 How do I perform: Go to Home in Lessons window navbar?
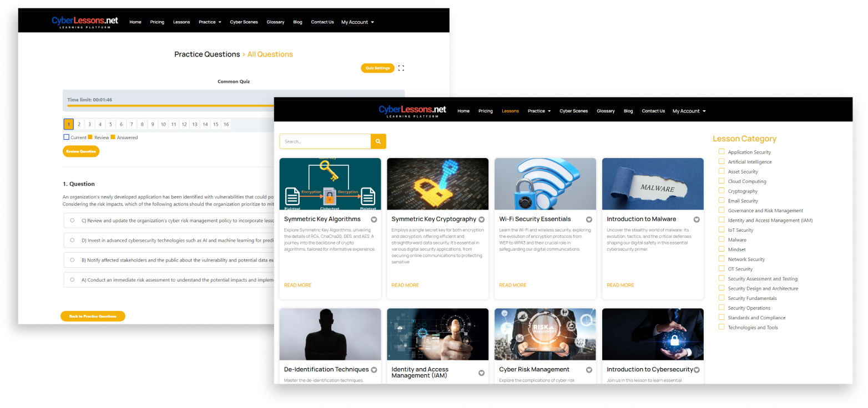coord(463,111)
